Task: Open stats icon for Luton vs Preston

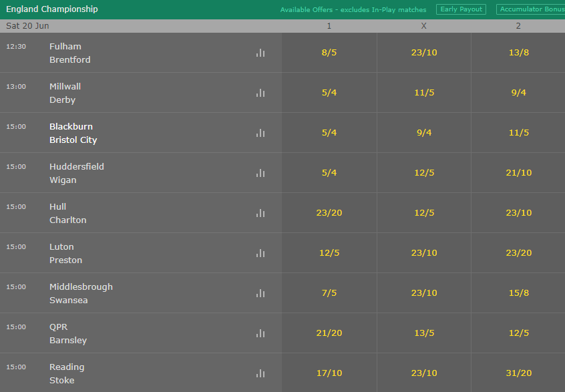Action: tap(260, 253)
